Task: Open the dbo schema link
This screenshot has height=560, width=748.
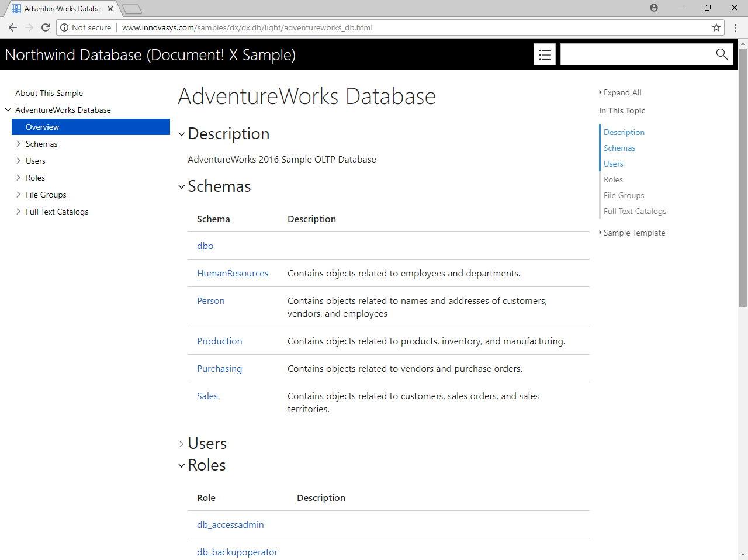Action: [205, 246]
